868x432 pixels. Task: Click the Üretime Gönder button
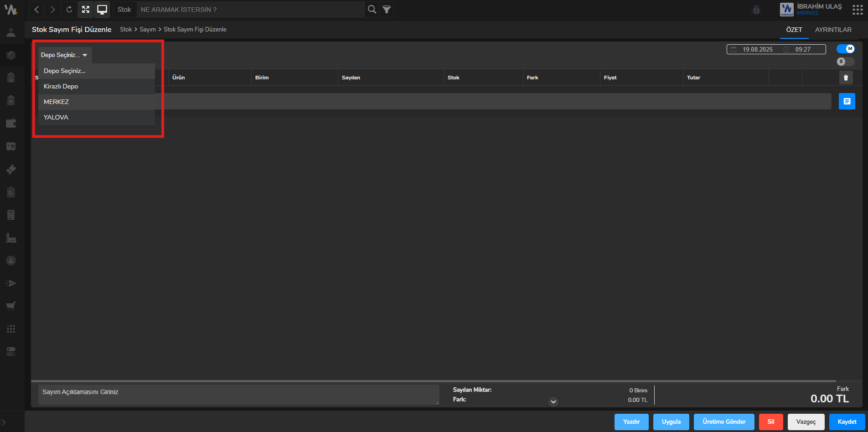[724, 422]
